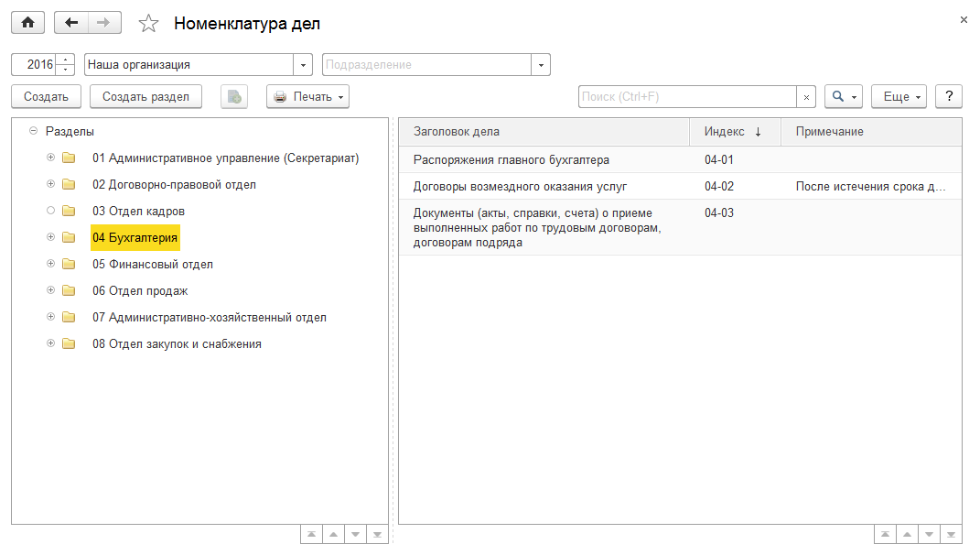
Task: Click the printer icon on the Печать button
Action: point(279,96)
